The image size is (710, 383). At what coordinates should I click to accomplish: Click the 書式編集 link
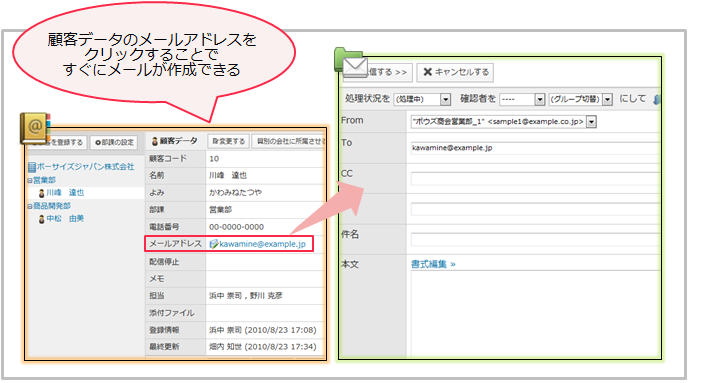(433, 264)
